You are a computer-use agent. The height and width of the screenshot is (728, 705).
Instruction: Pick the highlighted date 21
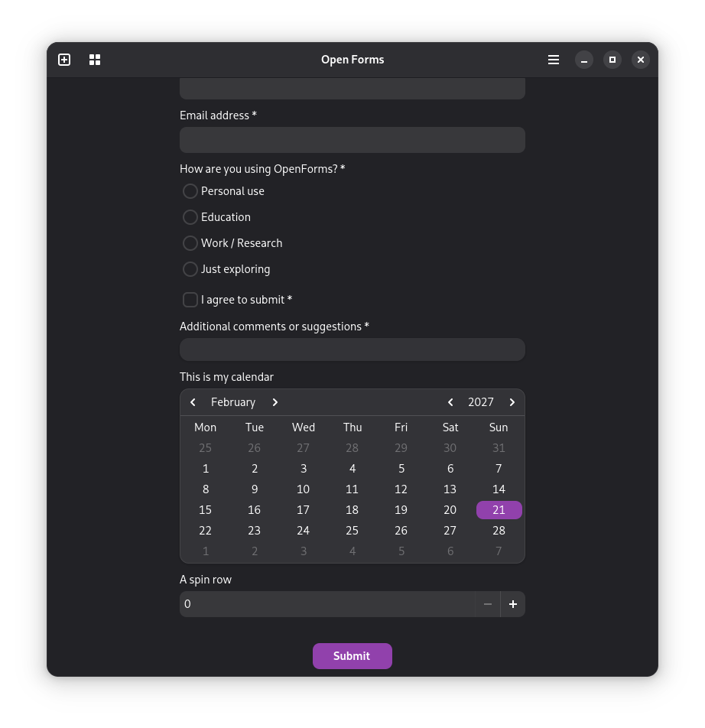click(x=499, y=509)
